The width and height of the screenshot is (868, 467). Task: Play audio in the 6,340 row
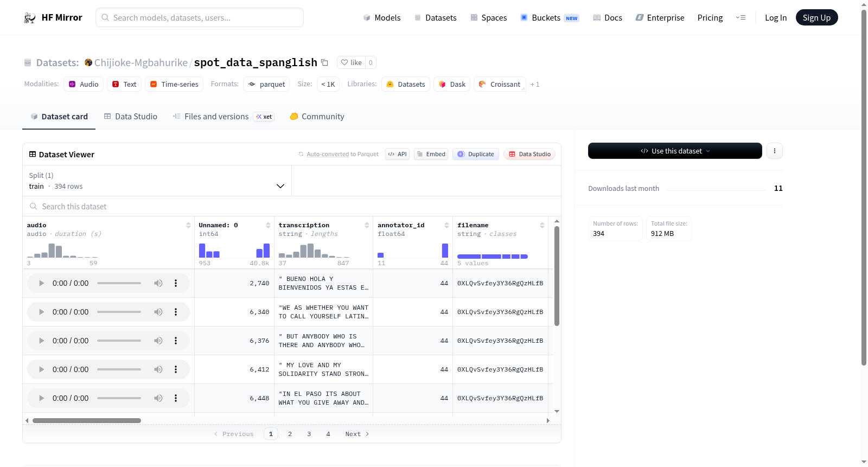point(41,312)
